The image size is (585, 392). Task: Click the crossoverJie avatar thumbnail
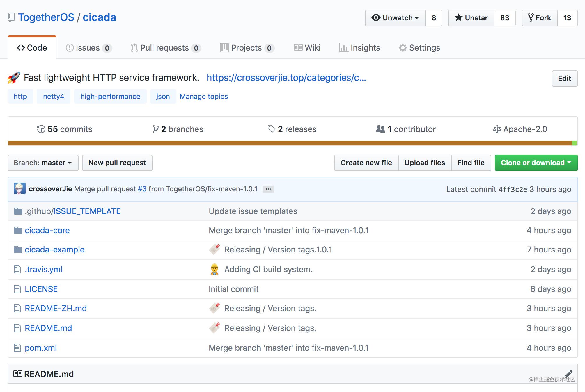coord(19,189)
